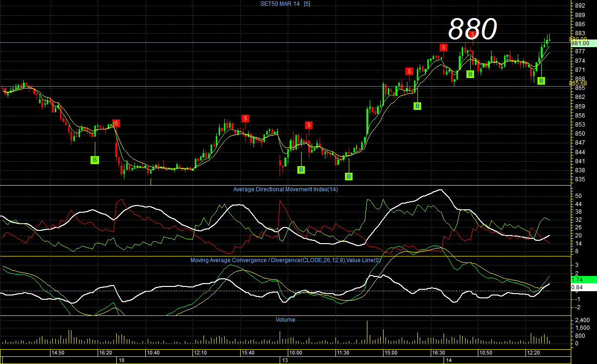The image size is (597, 364).
Task: Click the 892 price axis label
Action: [580, 6]
